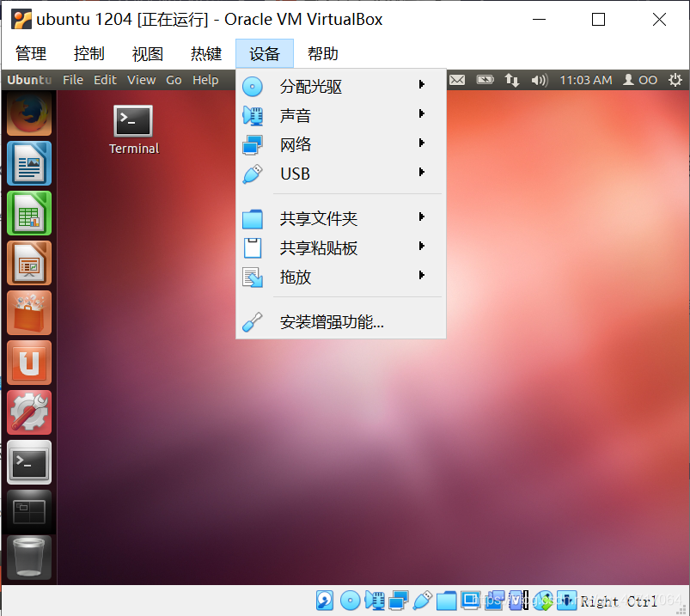Screen dimensions: 690x616
Task: Open the sound volume indicator
Action: tap(540, 80)
